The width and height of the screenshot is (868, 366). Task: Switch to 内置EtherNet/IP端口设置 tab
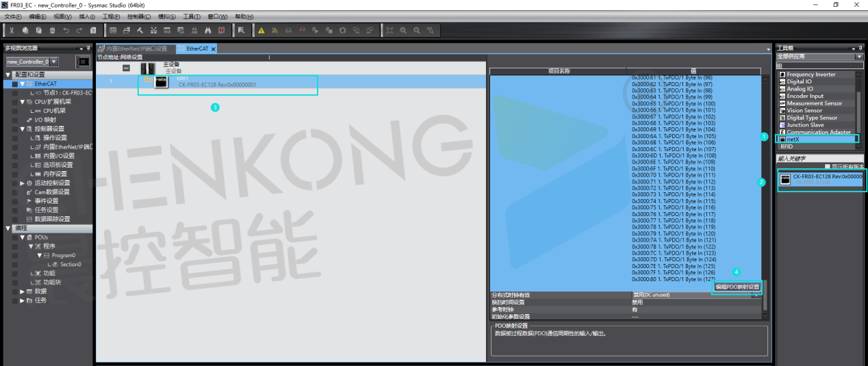[x=136, y=49]
